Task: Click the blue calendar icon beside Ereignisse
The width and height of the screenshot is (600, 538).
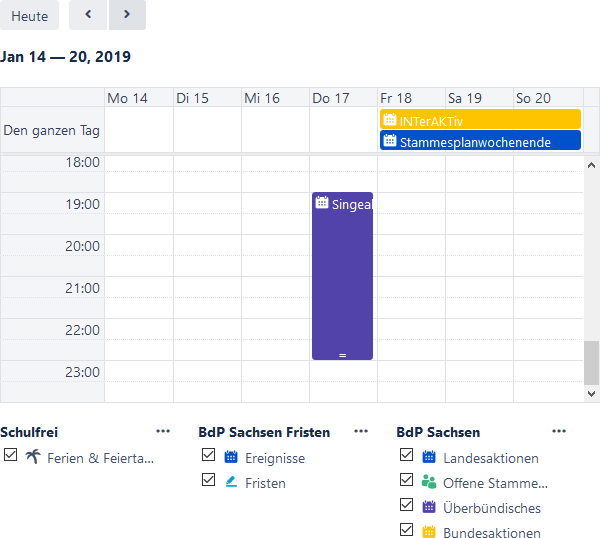Action: click(231, 457)
